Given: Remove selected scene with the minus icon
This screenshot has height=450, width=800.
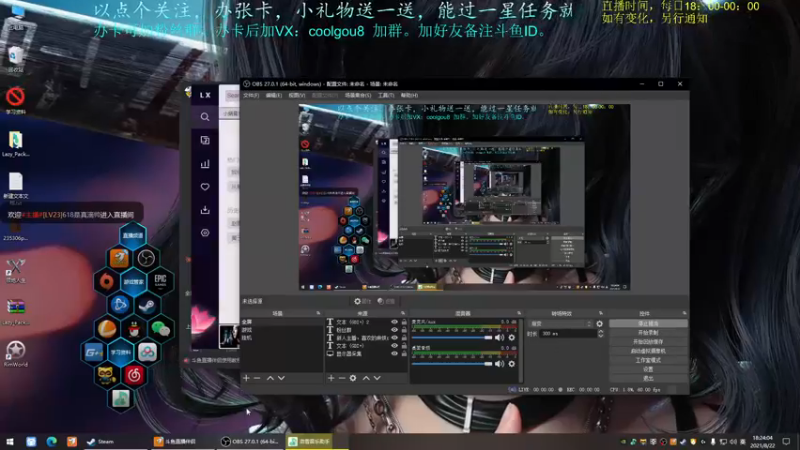Looking at the screenshot, I should 257,378.
